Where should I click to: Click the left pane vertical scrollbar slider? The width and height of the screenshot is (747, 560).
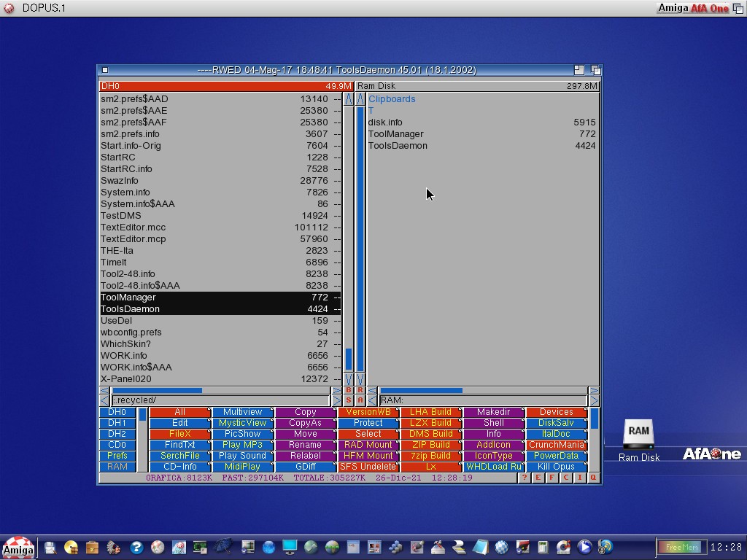tap(349, 359)
